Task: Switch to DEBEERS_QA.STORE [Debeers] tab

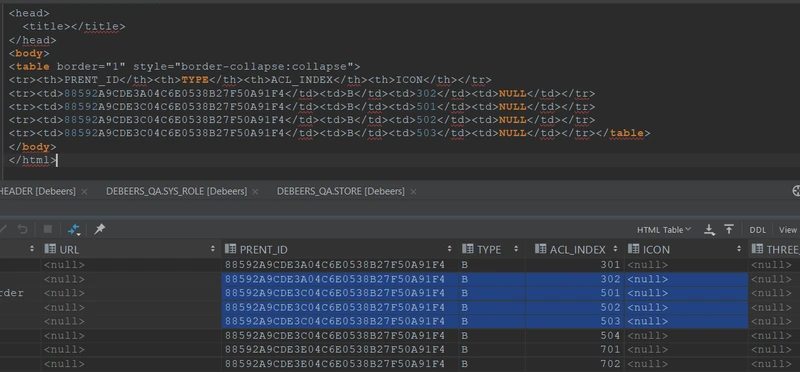Action: click(x=340, y=191)
